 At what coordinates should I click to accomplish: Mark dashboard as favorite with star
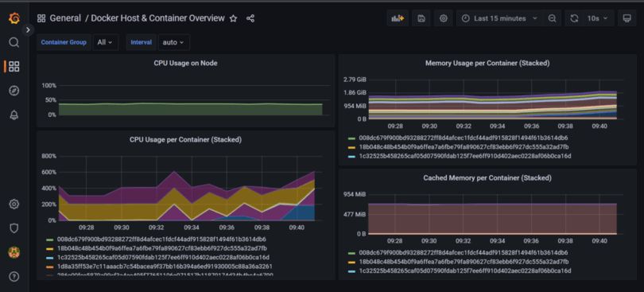(x=233, y=18)
